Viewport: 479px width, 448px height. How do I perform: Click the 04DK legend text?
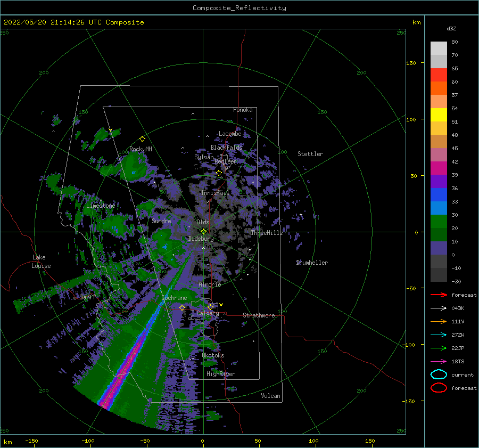coord(458,308)
